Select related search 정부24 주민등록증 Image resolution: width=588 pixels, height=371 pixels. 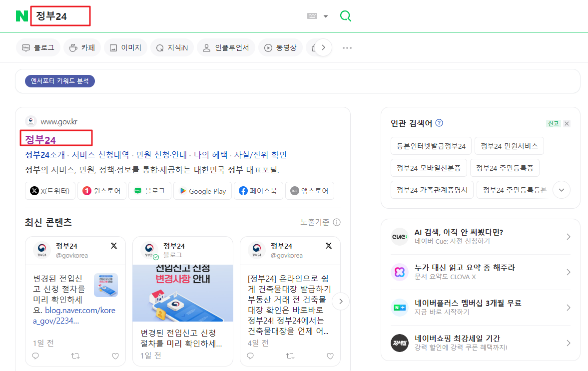coord(505,168)
